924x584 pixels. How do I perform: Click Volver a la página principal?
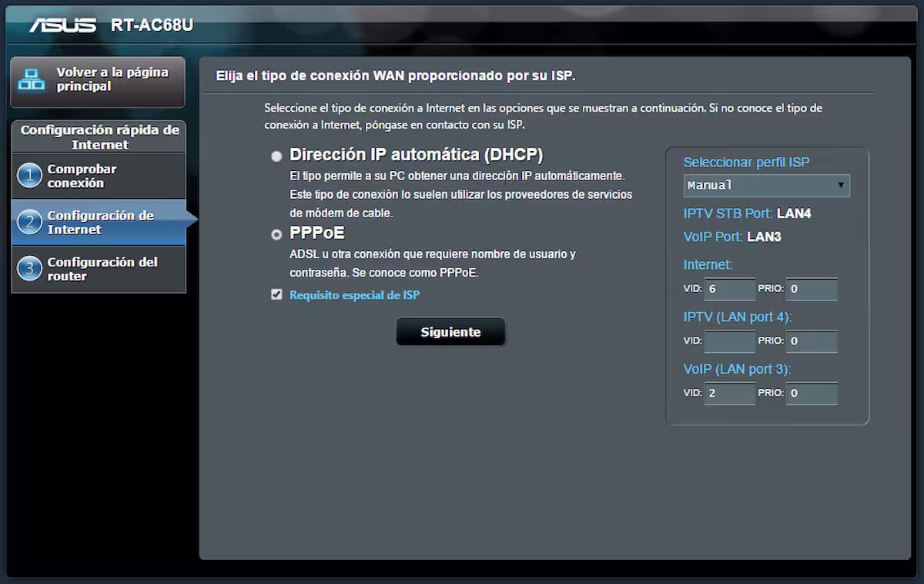coord(98,81)
